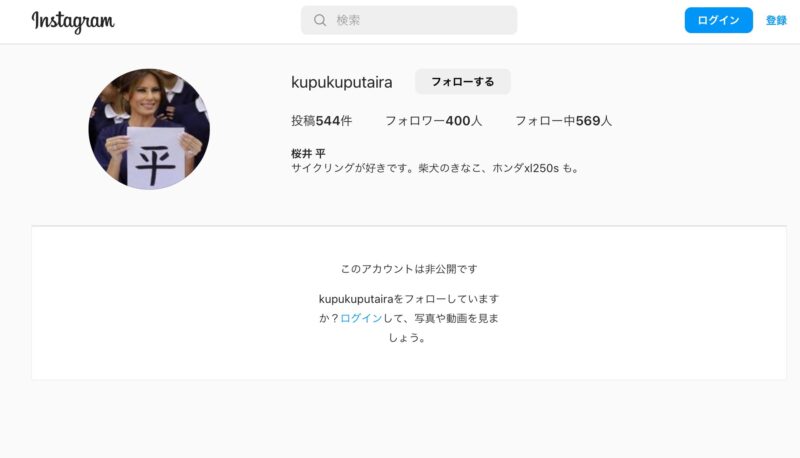Click the Instagram logo
This screenshot has height=458, width=800.
tap(73, 21)
